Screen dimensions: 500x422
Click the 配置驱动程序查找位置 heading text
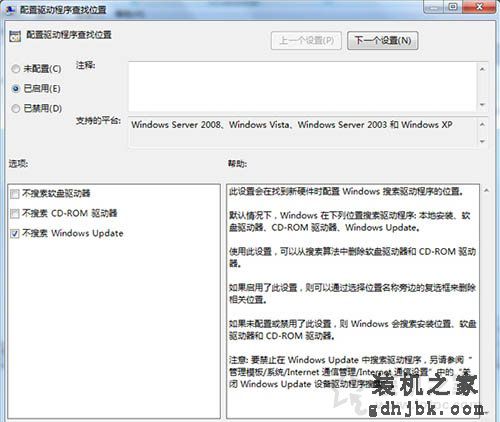69,35
